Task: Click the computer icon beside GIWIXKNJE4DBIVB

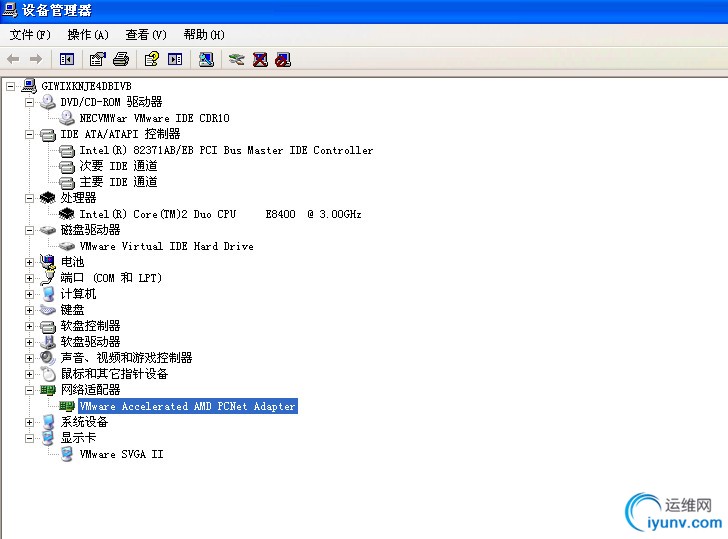Action: click(x=29, y=86)
